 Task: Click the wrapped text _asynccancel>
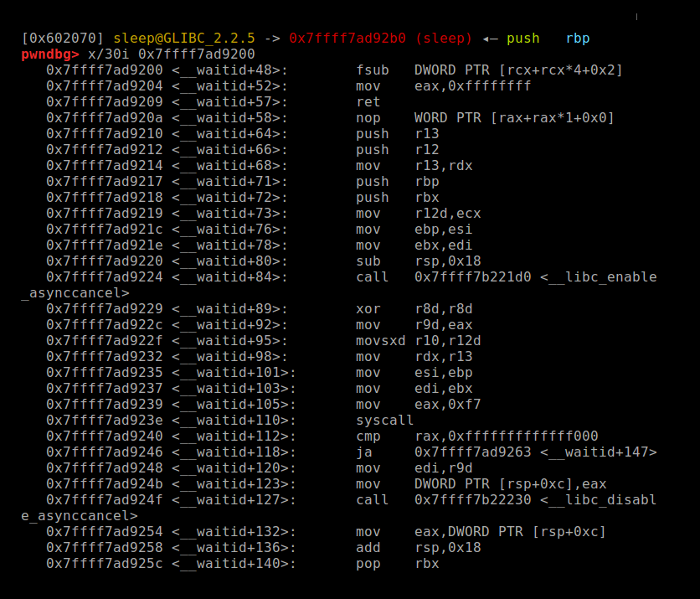click(75, 293)
